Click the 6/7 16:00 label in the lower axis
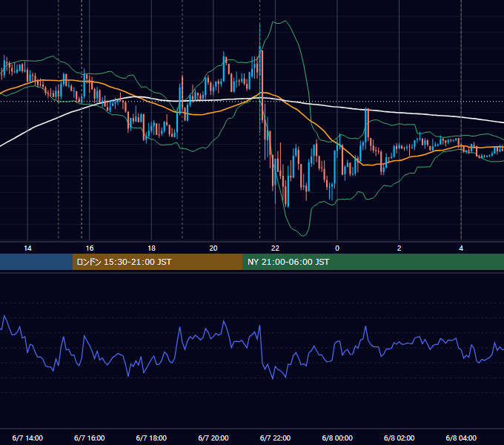Viewport: 504px width, 445px height. (90, 438)
